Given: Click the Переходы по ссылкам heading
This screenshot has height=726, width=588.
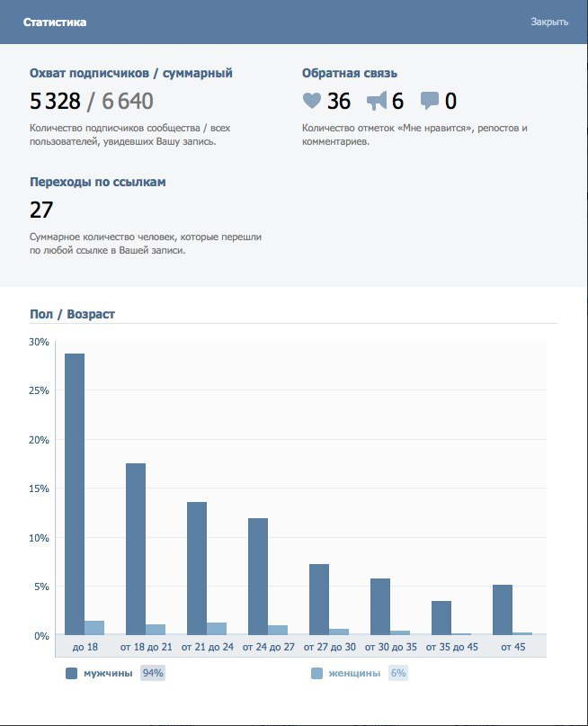Looking at the screenshot, I should click(x=98, y=182).
